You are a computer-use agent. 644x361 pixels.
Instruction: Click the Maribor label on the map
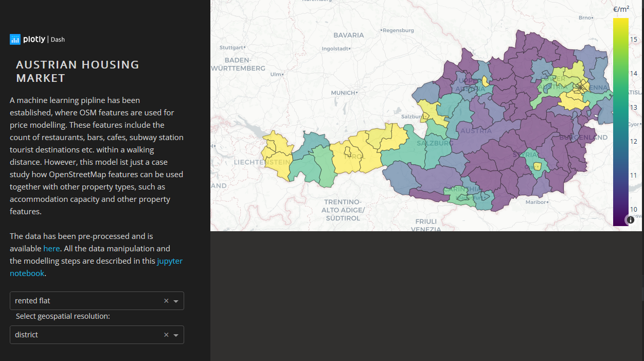535,202
